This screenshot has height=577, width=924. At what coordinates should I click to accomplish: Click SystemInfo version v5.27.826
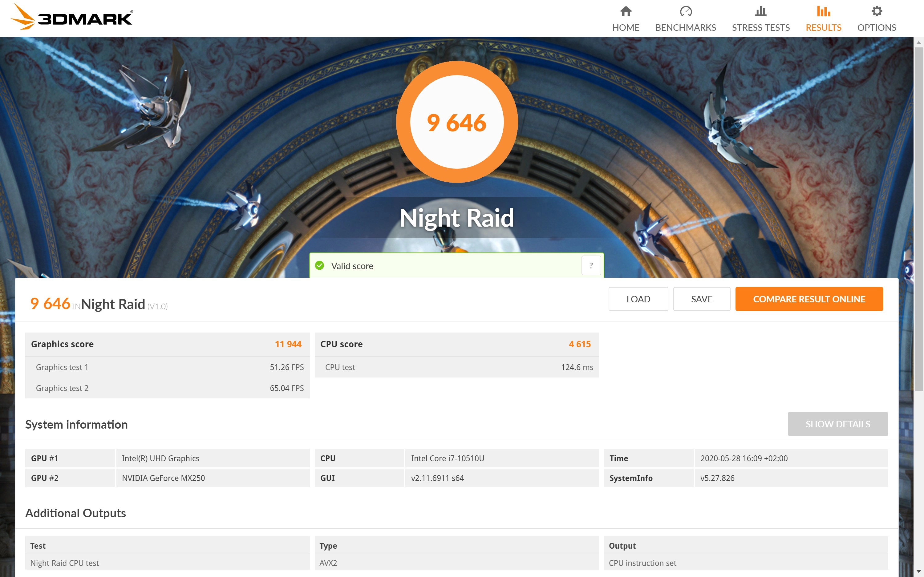pos(791,478)
